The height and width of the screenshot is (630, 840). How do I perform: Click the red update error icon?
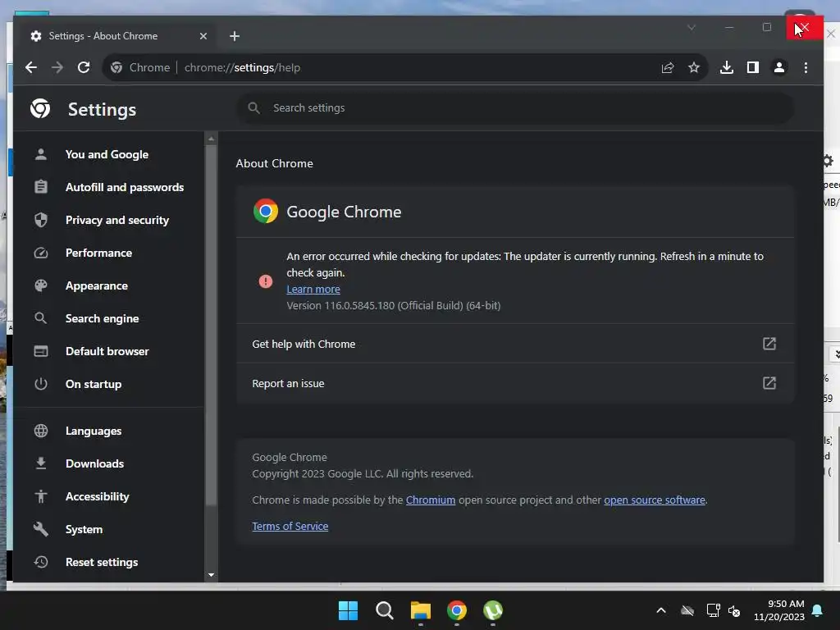pos(266,281)
